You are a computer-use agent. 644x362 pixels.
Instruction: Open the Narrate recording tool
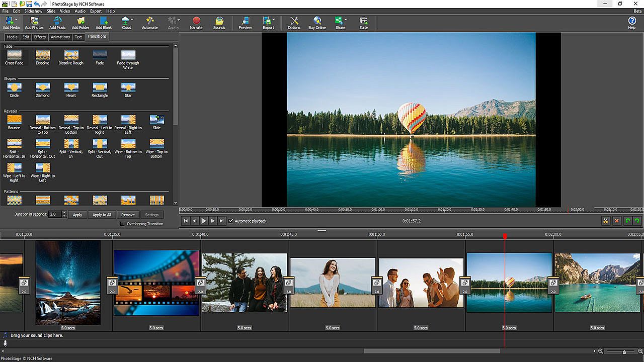click(x=196, y=23)
